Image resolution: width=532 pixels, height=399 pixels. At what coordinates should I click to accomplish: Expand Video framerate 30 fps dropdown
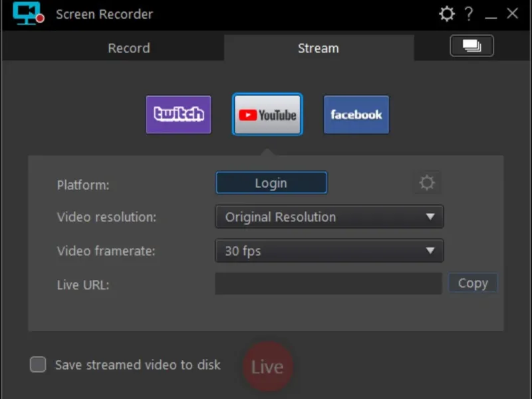(329, 251)
